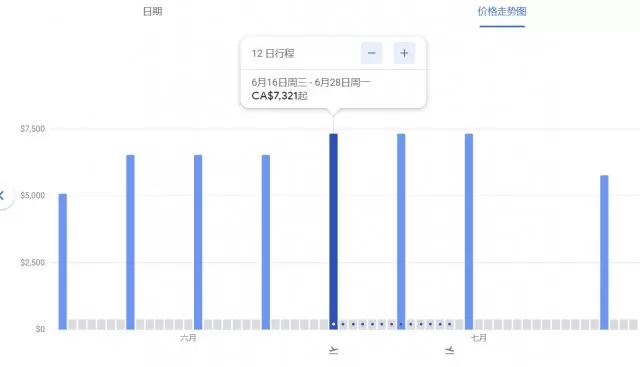Click the fourth bar, left of selected one
Viewport: 640px width, 367px height.
pyautogui.click(x=266, y=242)
